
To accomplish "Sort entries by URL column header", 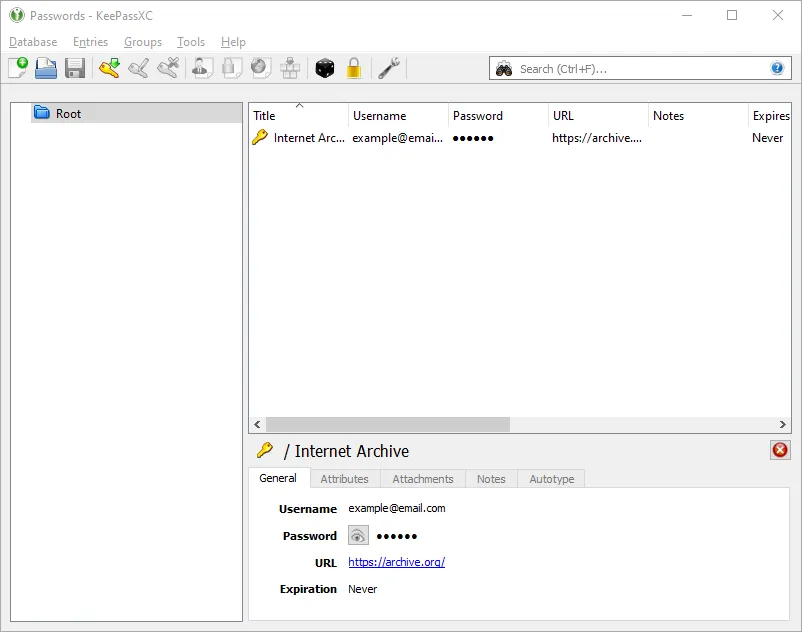I will 598,116.
